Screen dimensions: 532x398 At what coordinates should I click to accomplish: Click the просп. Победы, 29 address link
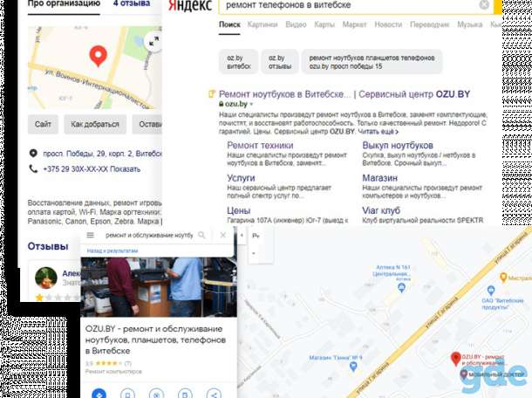click(102, 154)
